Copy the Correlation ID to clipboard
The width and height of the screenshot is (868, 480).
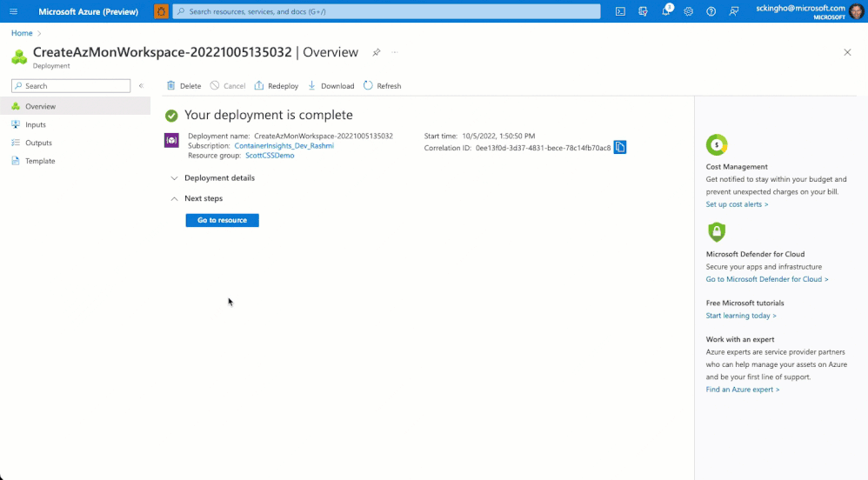[620, 147]
